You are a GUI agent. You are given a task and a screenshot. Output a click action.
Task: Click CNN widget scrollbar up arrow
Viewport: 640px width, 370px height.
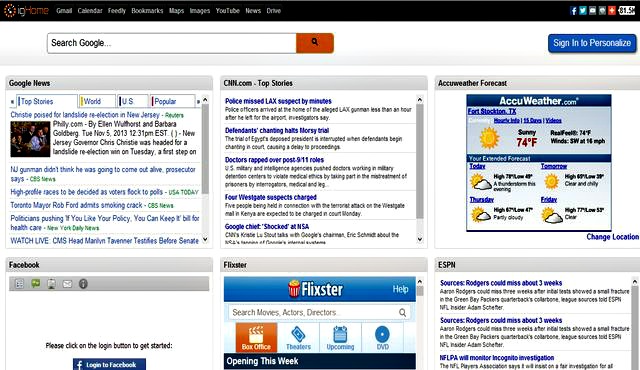[x=420, y=100]
